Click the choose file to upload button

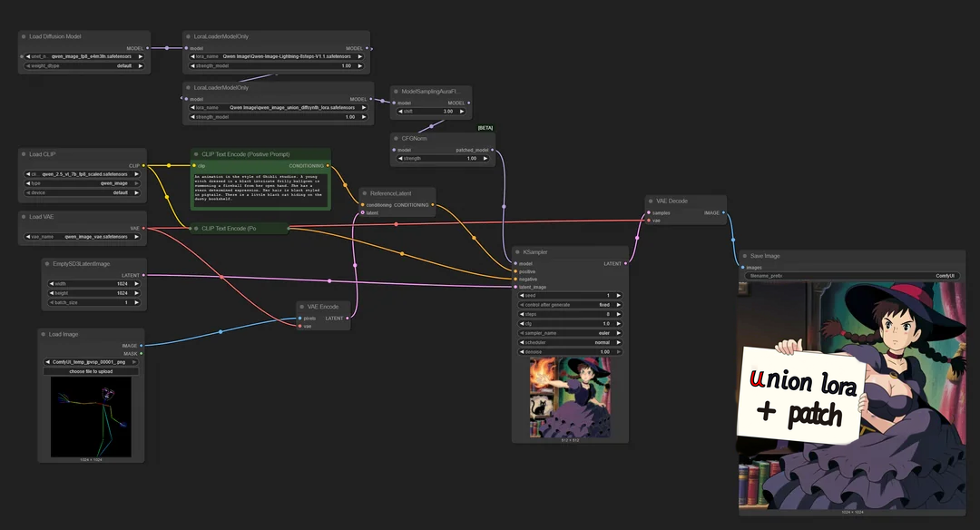tap(92, 371)
